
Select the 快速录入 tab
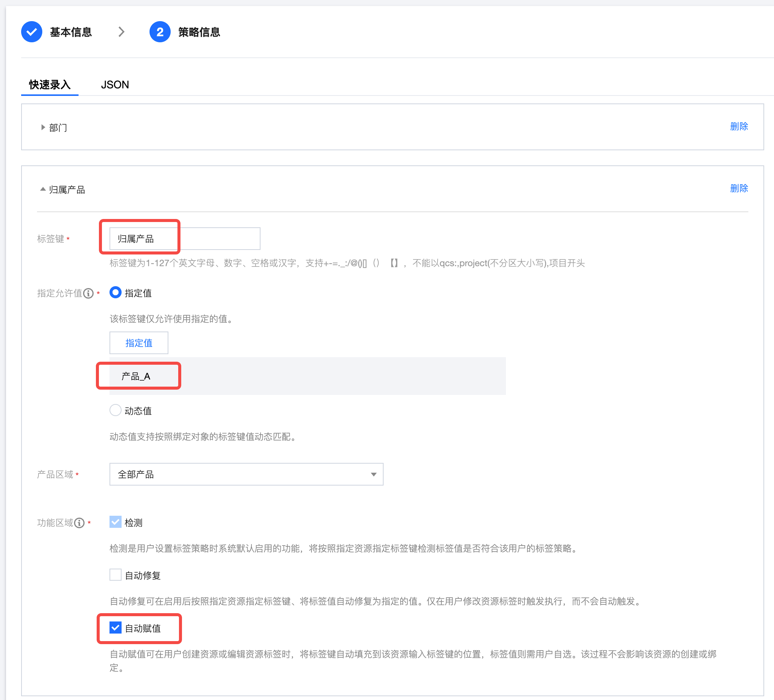tap(49, 85)
